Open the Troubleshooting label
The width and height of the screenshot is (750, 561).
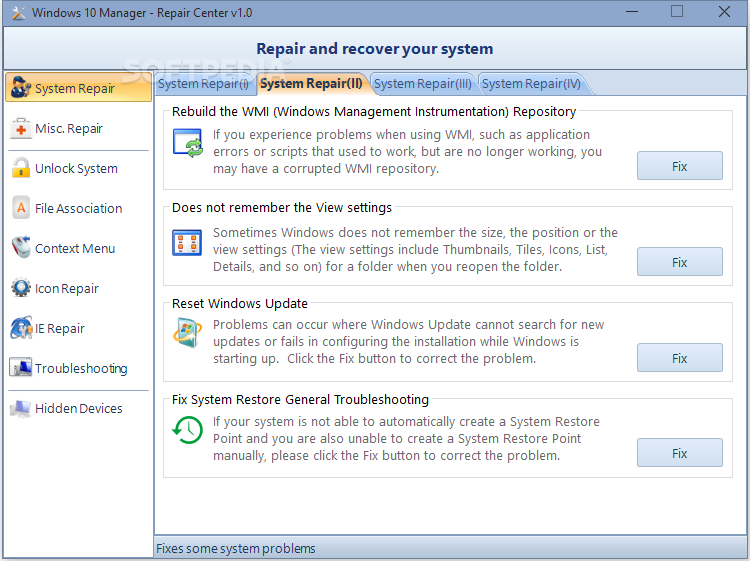pyautogui.click(x=81, y=369)
